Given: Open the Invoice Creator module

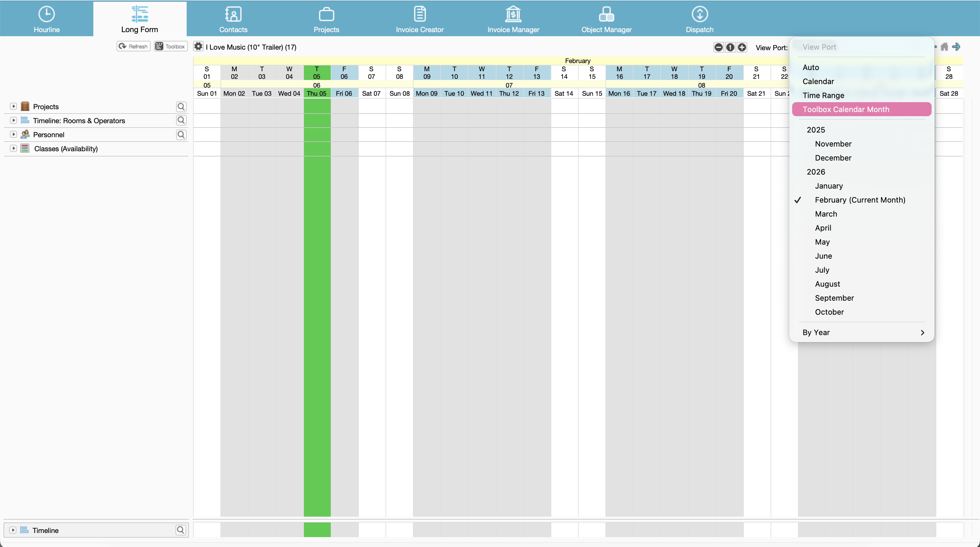Looking at the screenshot, I should [x=419, y=19].
